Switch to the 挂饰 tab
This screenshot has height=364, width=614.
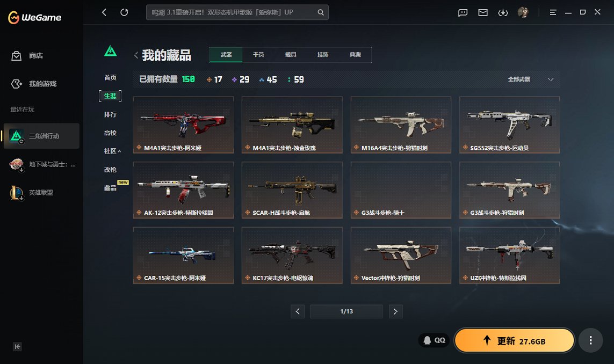[323, 55]
